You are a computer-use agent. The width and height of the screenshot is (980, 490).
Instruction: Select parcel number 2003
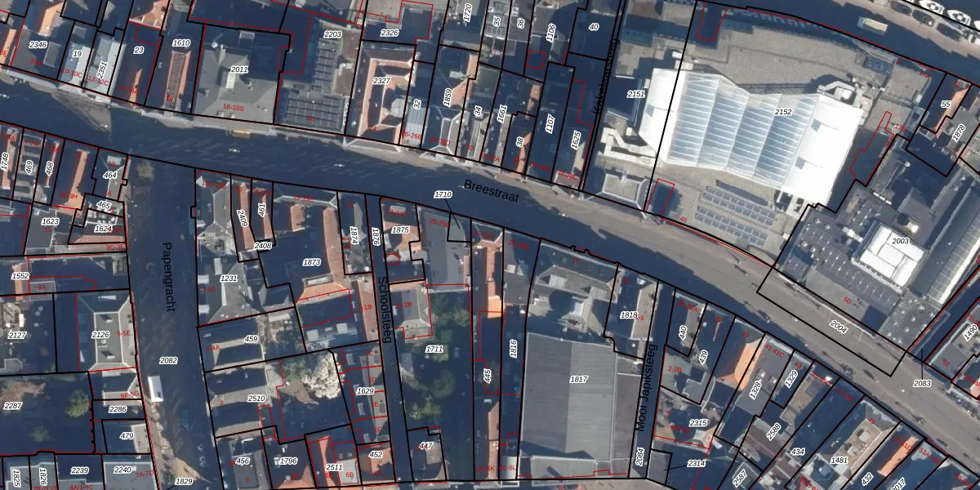coord(900,242)
